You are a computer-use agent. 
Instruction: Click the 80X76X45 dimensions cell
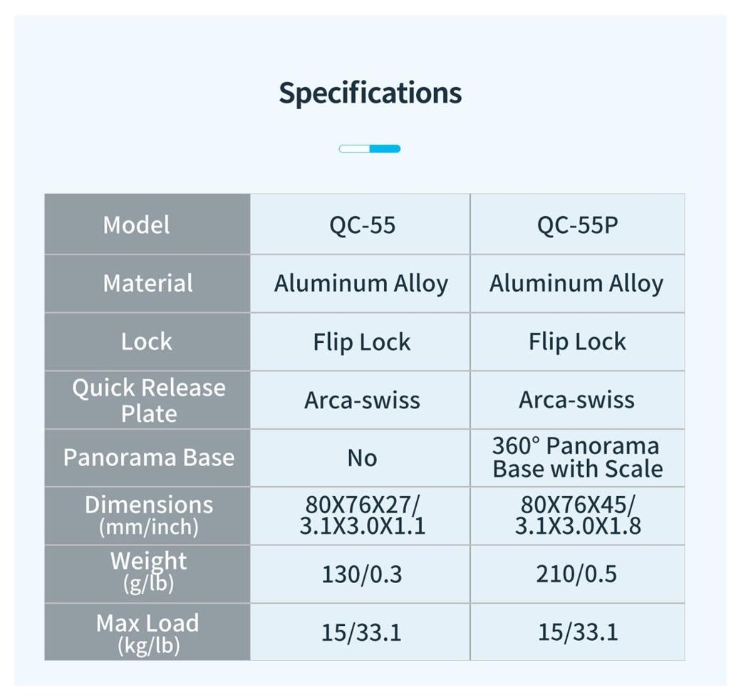577,515
